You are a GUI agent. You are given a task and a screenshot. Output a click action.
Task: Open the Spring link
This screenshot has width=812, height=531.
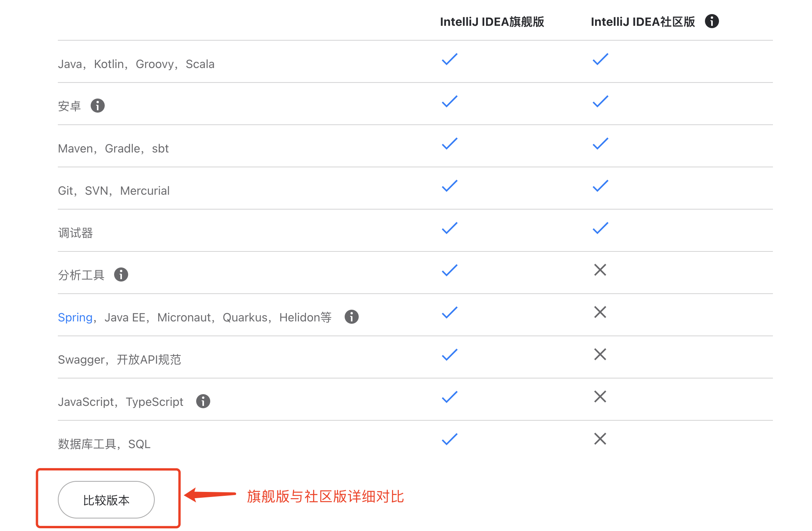pos(75,318)
